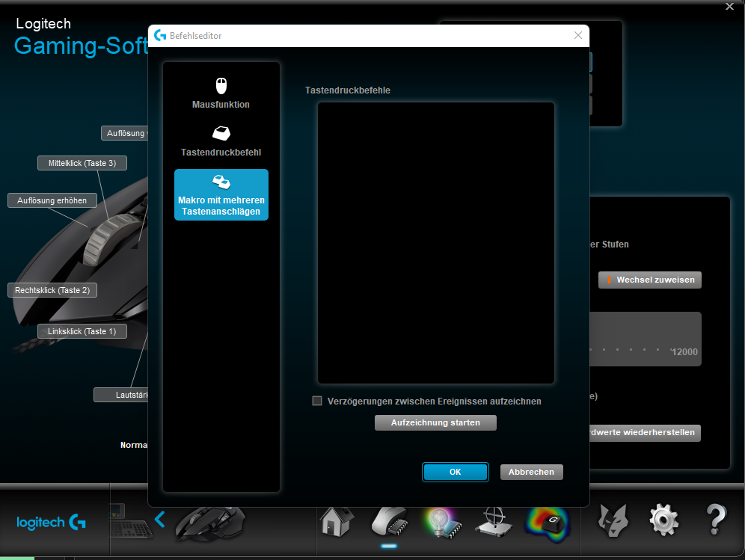Open the home icon in bottom bar

point(337,521)
